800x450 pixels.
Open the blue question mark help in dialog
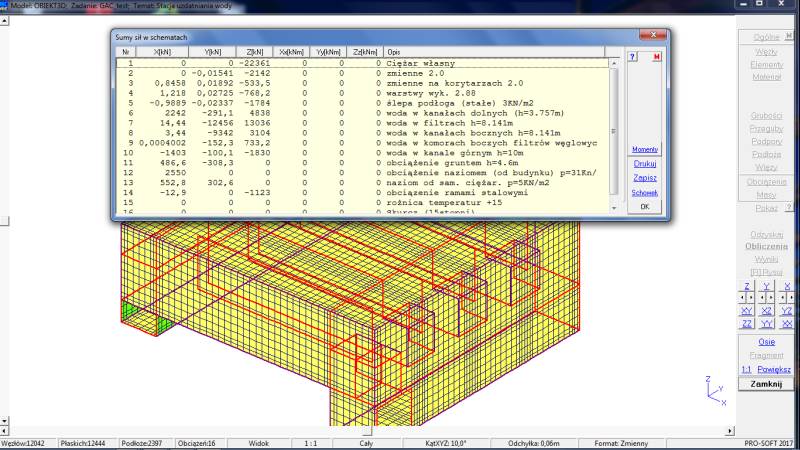[x=633, y=57]
